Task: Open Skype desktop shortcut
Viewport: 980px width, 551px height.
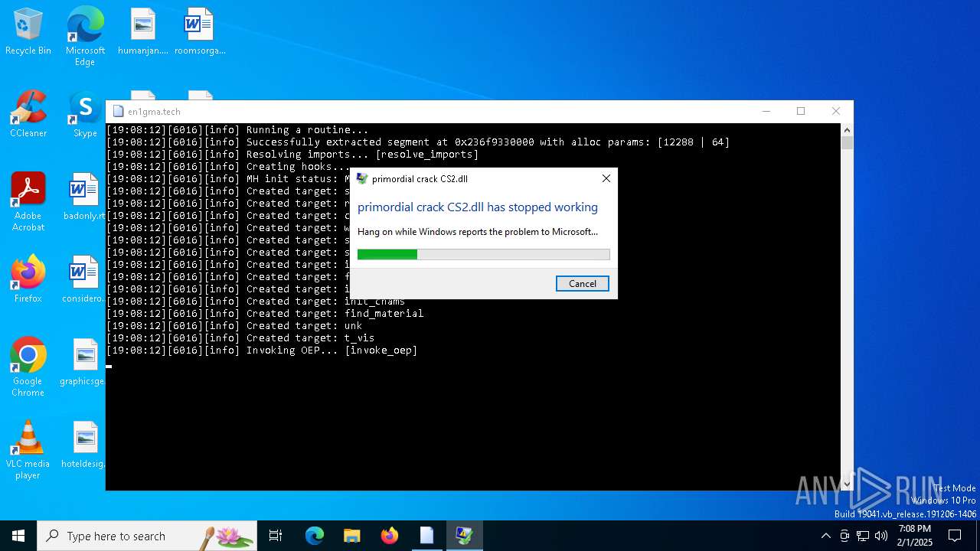Action: pos(85,115)
